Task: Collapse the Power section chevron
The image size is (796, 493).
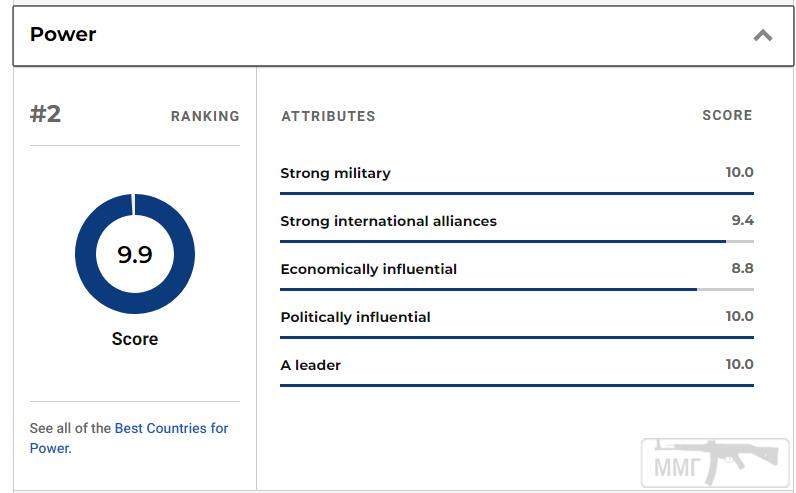Action: pos(762,35)
